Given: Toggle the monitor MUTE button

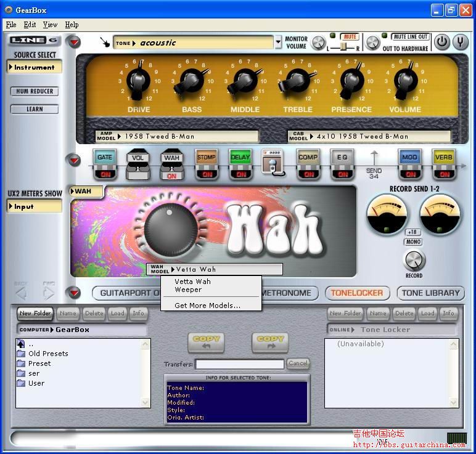Looking at the screenshot, I should [x=350, y=37].
